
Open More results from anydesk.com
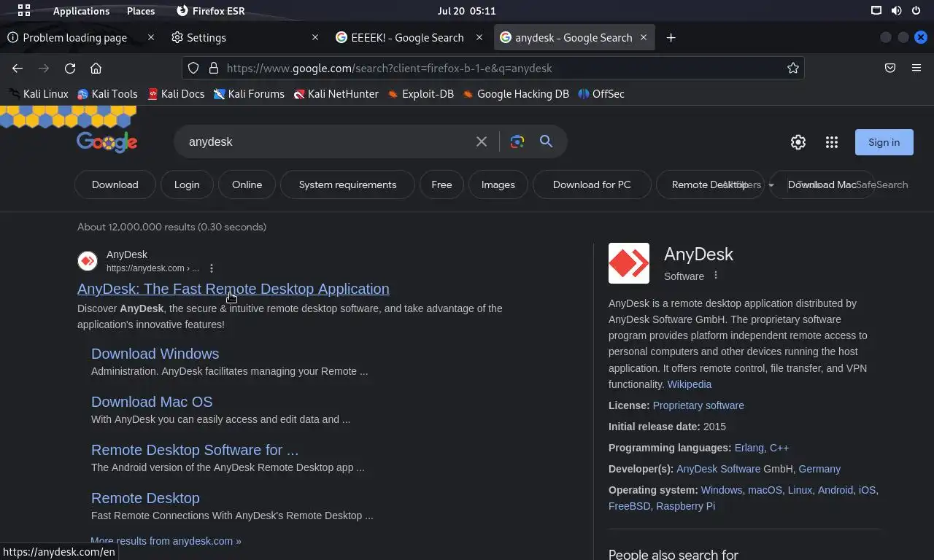point(166,541)
